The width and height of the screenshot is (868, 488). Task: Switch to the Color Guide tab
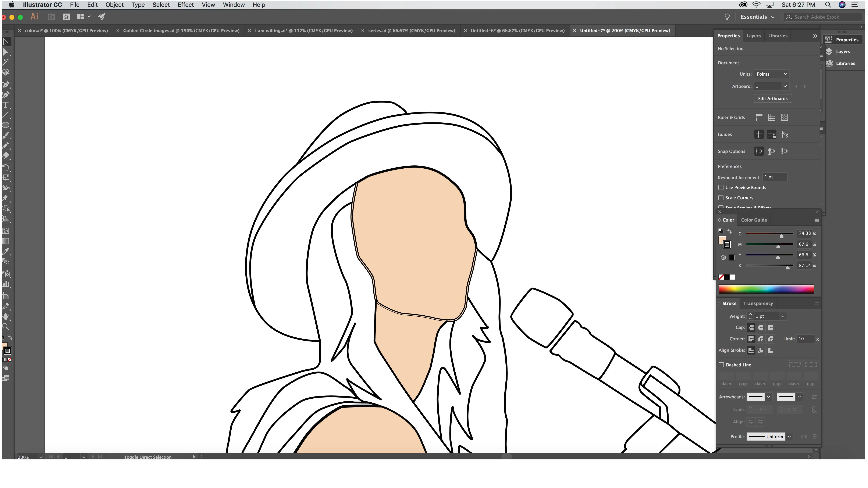(754, 220)
